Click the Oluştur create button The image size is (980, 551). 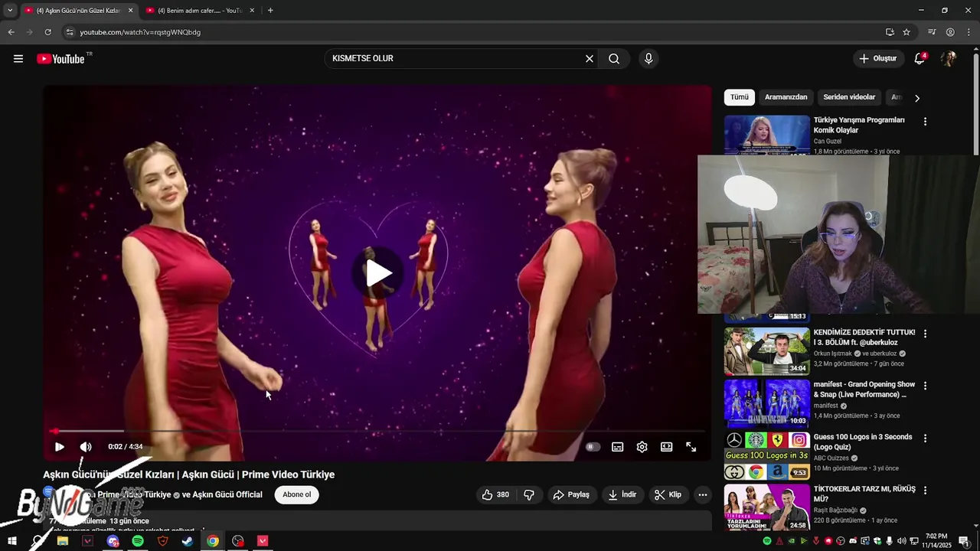pos(877,59)
